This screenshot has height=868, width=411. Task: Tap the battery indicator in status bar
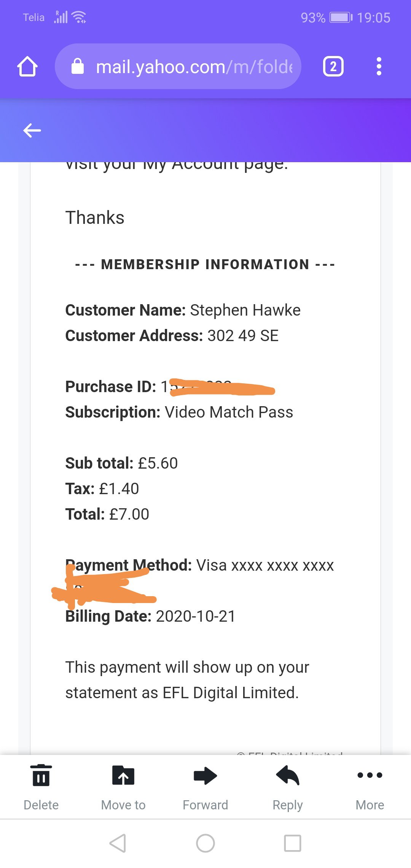341,18
